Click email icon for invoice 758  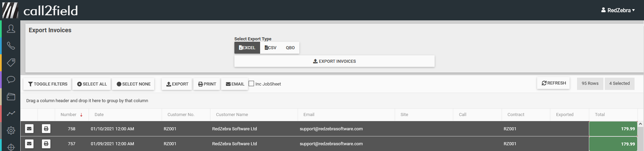[x=29, y=129]
